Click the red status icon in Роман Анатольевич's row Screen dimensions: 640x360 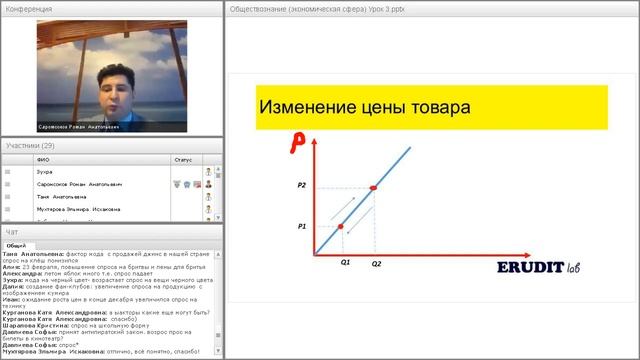[x=197, y=184]
